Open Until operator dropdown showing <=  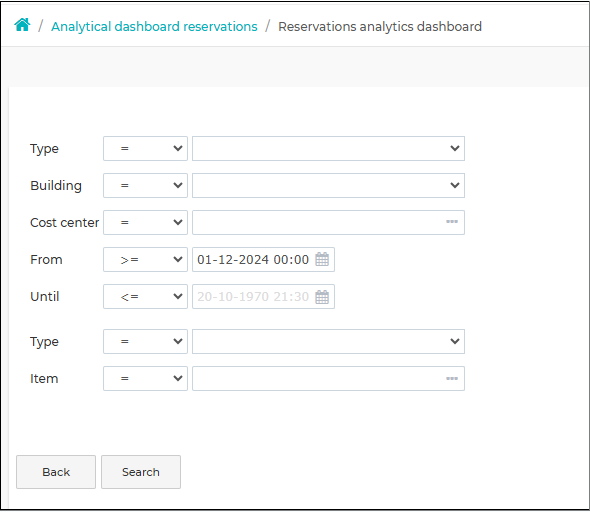(x=145, y=296)
